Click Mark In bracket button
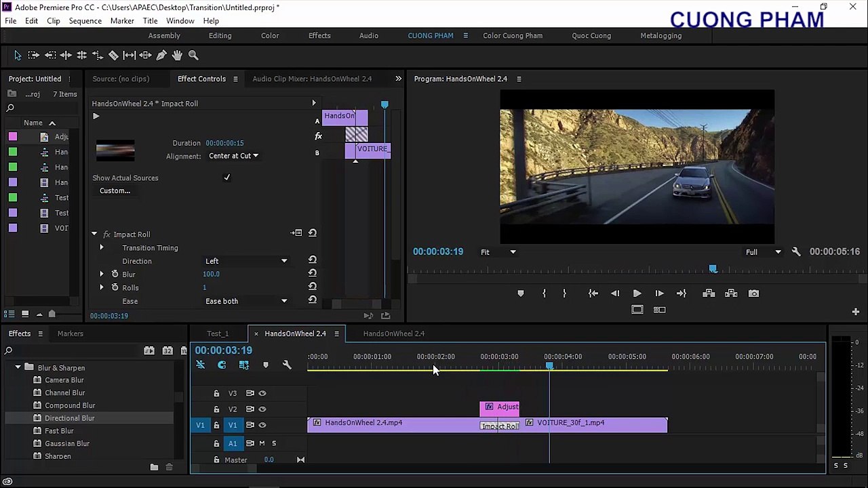Viewport: 868px width, 488px height. pos(544,293)
